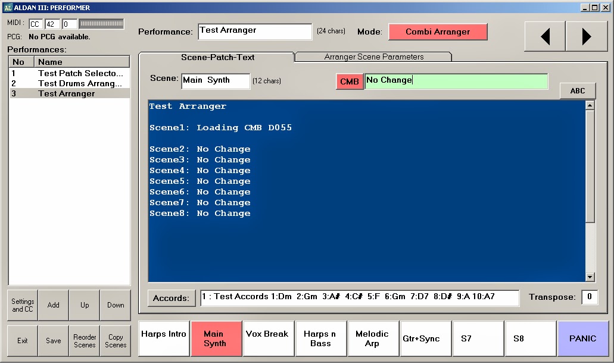This screenshot has height=364, width=614.
Task: Select S7 scene button
Action: point(478,338)
